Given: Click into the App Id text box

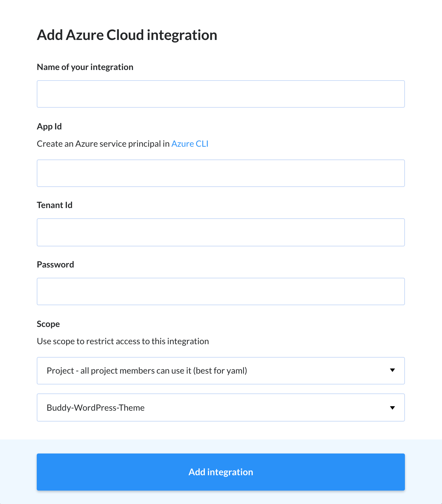Looking at the screenshot, I should pyautogui.click(x=221, y=173).
